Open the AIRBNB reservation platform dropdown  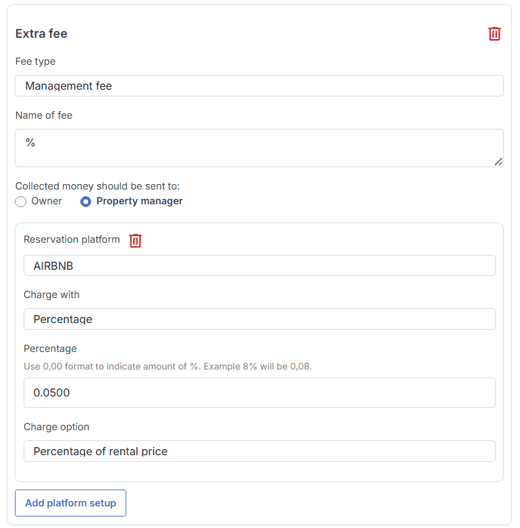(259, 266)
